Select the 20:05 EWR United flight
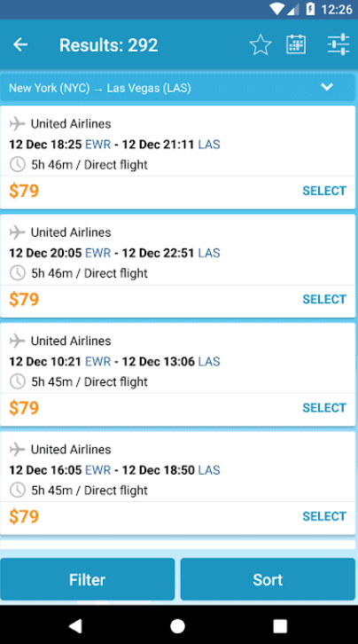 tap(324, 299)
